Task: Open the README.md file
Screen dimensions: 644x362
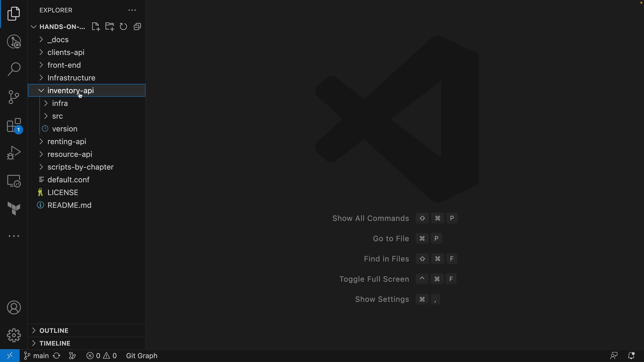Action: [69, 205]
